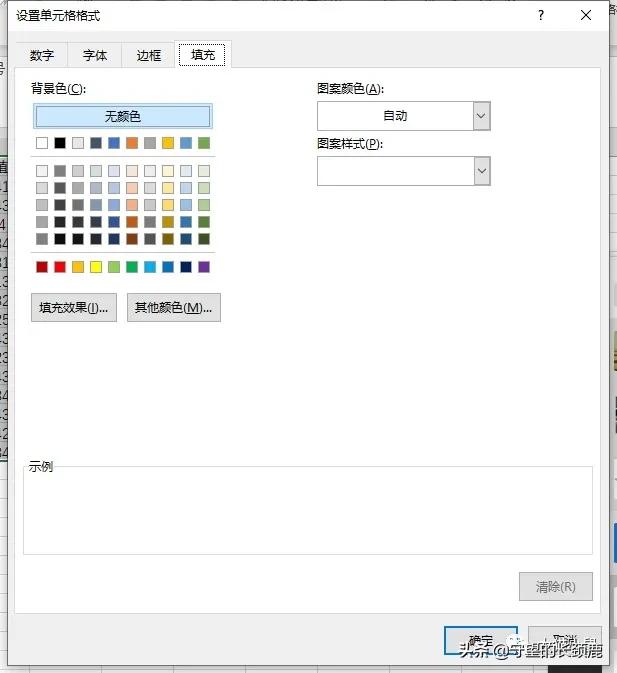Select medium blue theme swatch in top row

tap(114, 143)
